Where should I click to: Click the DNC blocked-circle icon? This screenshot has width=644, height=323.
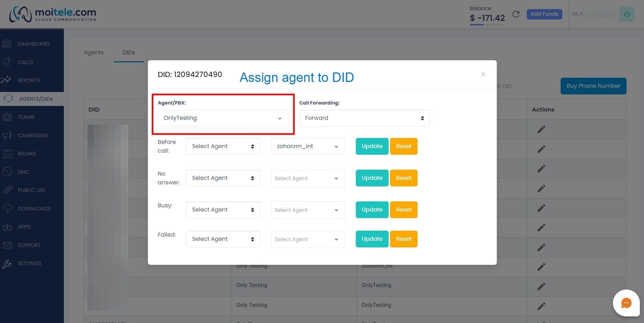(7, 172)
